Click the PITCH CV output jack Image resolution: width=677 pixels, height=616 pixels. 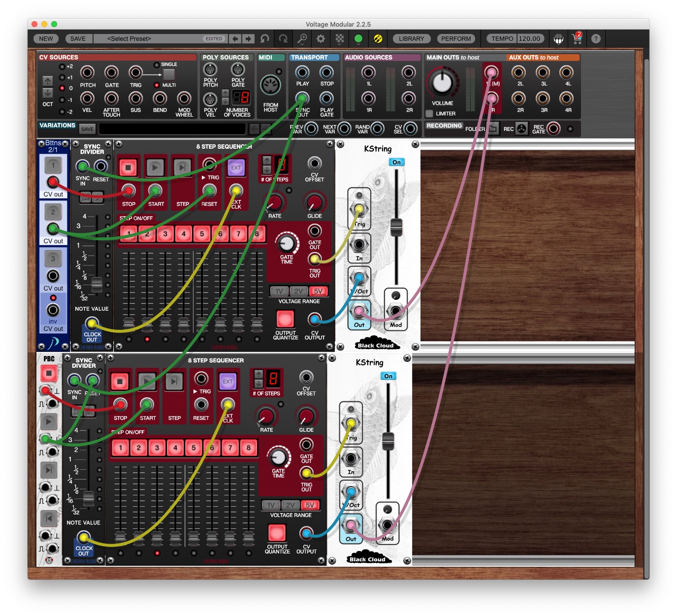[87, 73]
